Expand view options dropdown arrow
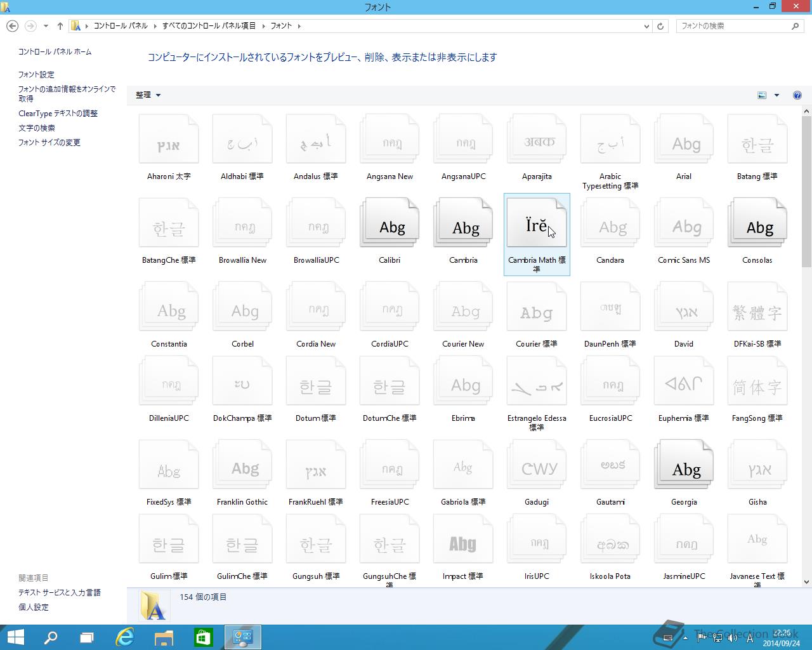812x650 pixels. 776,95
